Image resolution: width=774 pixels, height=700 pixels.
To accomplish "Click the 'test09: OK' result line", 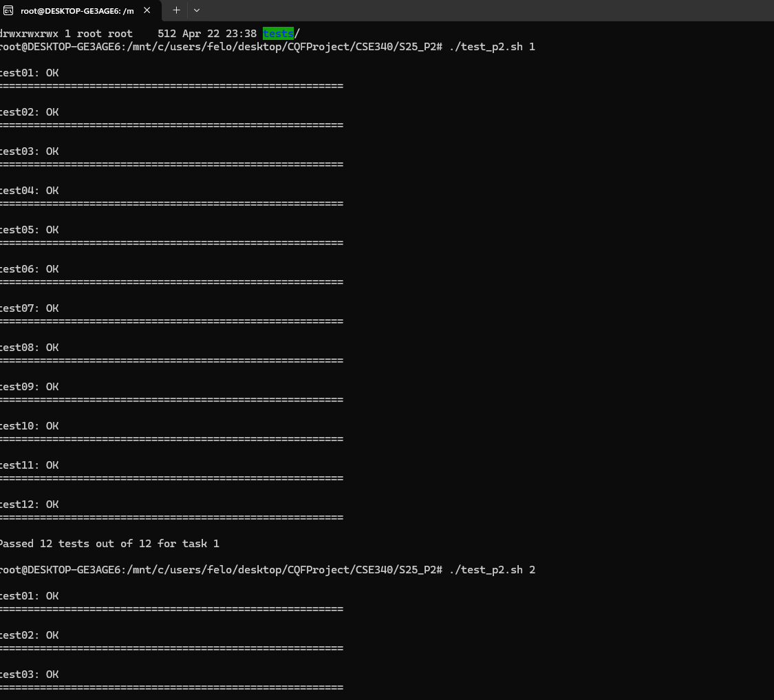I will 29,387.
